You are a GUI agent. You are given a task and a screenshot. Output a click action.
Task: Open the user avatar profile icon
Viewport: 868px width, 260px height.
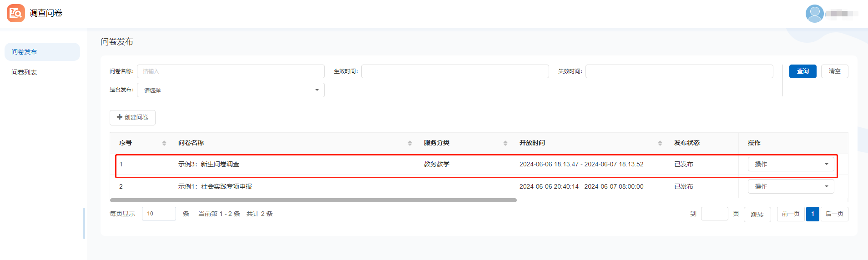[x=814, y=14]
